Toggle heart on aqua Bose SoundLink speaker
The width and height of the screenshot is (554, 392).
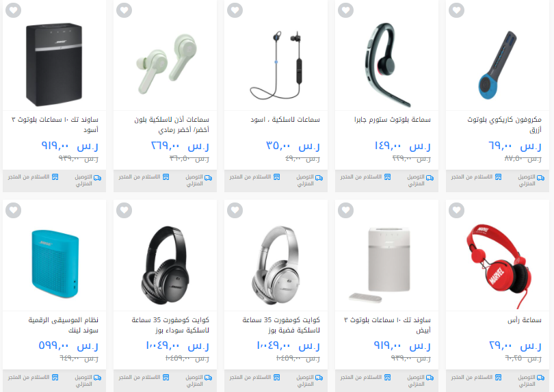pos(14,210)
